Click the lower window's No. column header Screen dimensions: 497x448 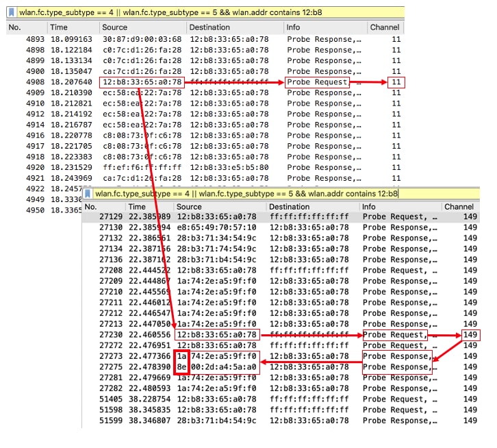104,207
